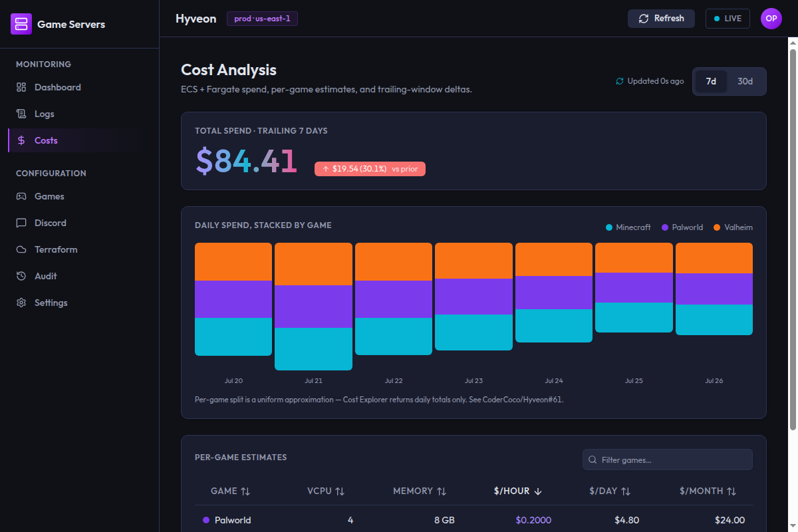Image resolution: width=798 pixels, height=532 pixels.
Task: Open the Audit page
Action: click(80, 276)
